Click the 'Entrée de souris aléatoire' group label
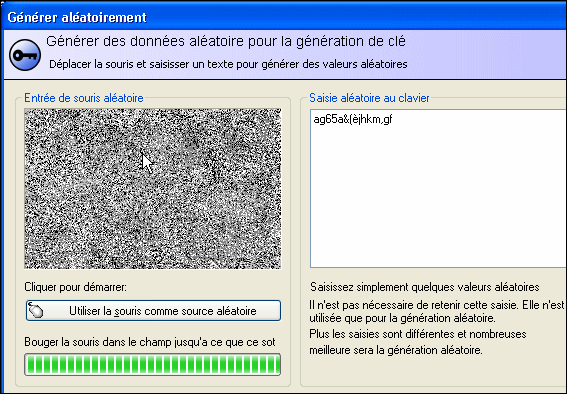Screen dimensions: 567x394 tap(84, 98)
